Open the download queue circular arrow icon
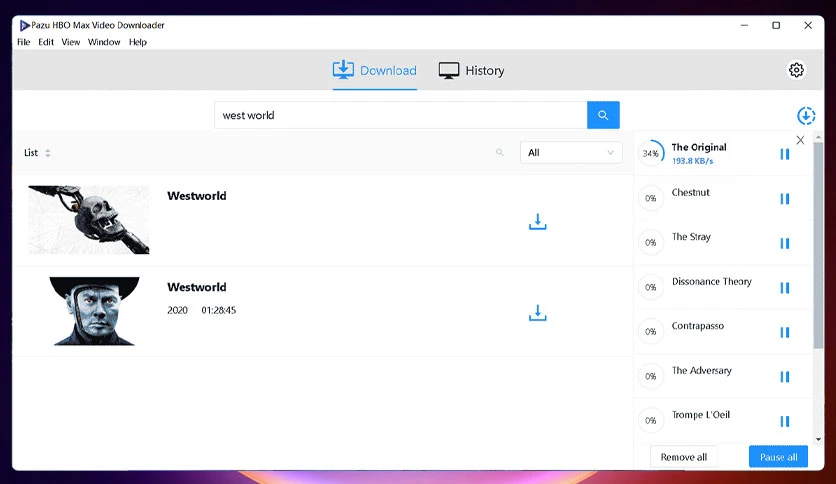Viewport: 836px width, 484px height. (x=806, y=116)
